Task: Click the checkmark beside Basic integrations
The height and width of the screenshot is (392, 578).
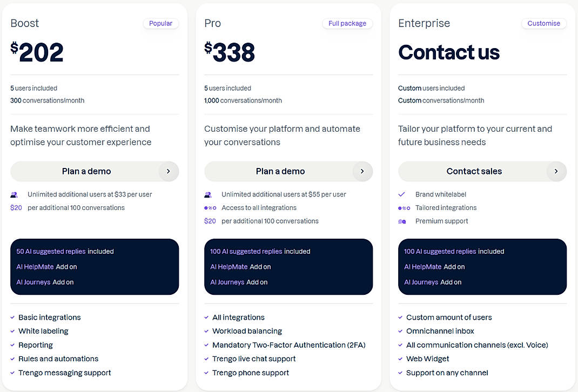Action: click(x=12, y=317)
